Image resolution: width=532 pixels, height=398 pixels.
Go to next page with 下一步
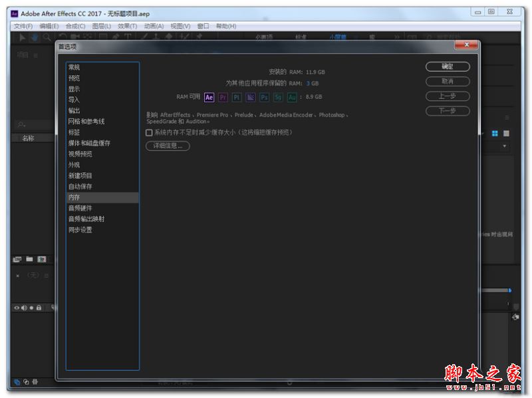point(448,111)
